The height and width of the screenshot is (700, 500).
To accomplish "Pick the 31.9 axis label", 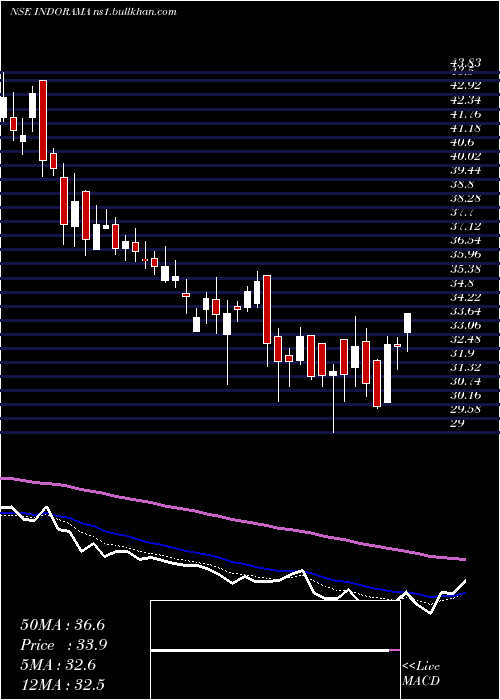I will [463, 354].
